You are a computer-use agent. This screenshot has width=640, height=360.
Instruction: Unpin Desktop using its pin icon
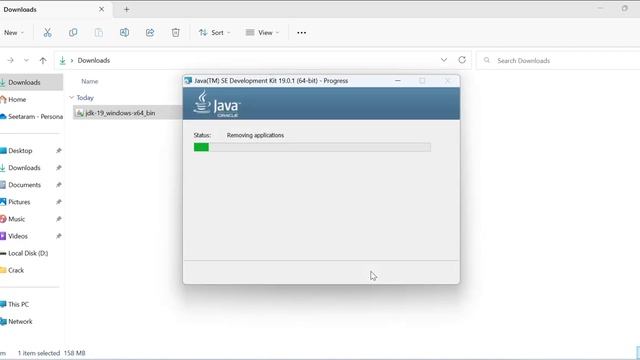pos(59,151)
